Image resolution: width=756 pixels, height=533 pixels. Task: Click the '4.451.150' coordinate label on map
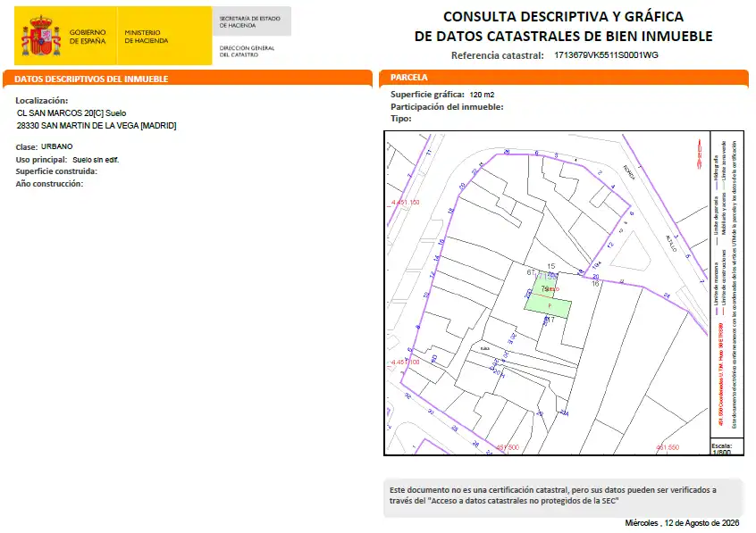(x=406, y=203)
